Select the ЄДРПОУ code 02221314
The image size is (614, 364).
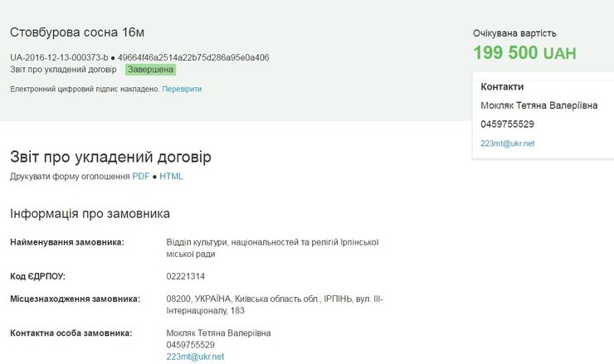pyautogui.click(x=186, y=276)
